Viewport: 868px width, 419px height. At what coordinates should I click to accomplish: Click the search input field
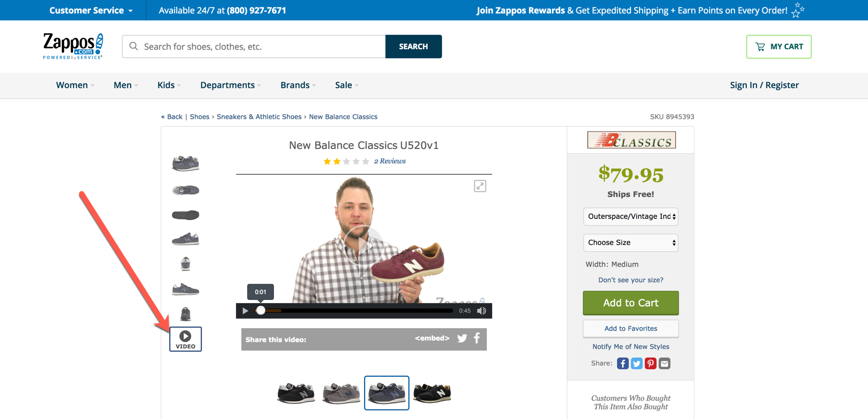pos(254,46)
